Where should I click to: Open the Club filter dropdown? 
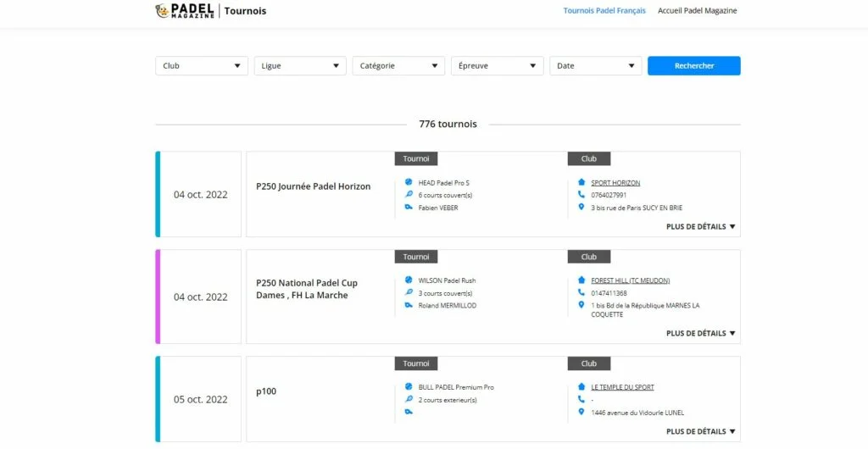(202, 66)
